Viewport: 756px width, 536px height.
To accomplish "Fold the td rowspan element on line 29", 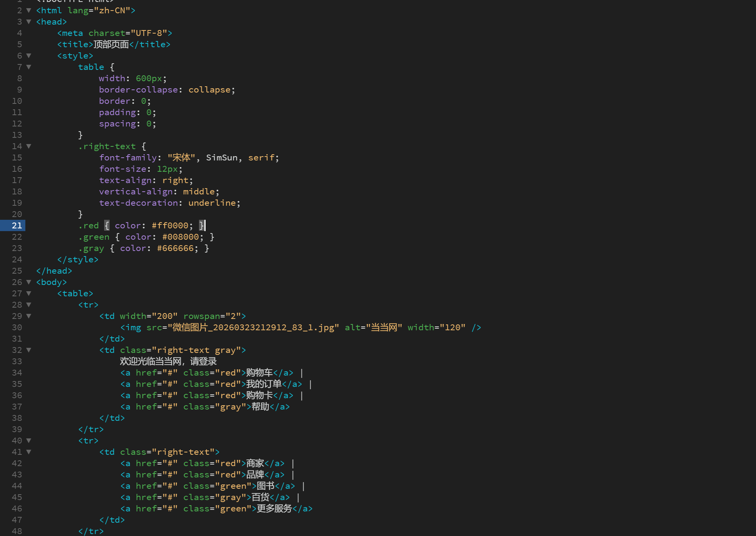I will (28, 316).
